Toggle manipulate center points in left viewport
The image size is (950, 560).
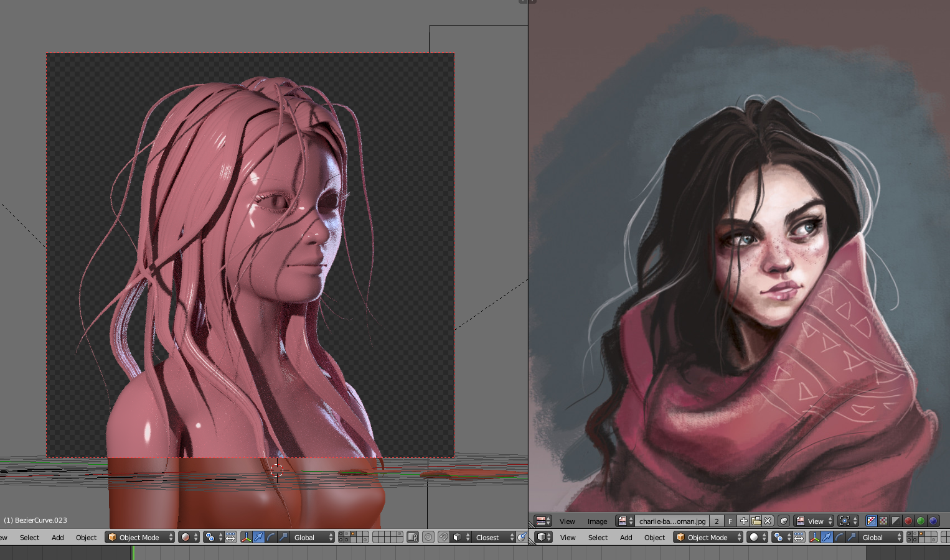[x=230, y=537]
